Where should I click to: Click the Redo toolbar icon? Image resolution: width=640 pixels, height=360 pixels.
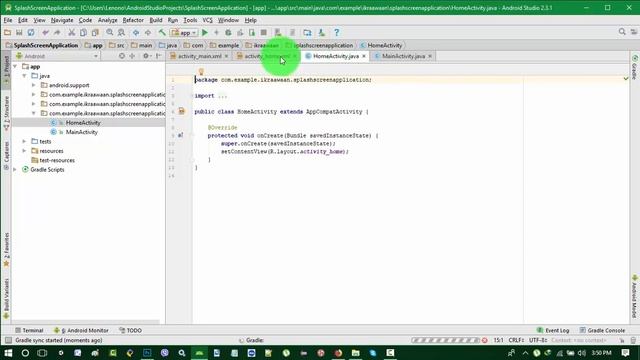(x=57, y=32)
